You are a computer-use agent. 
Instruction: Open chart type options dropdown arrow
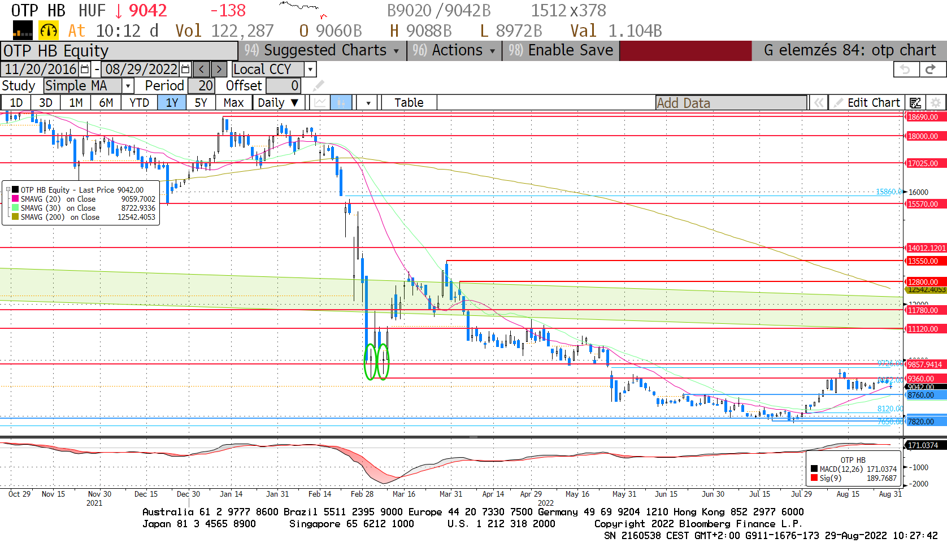pos(368,103)
